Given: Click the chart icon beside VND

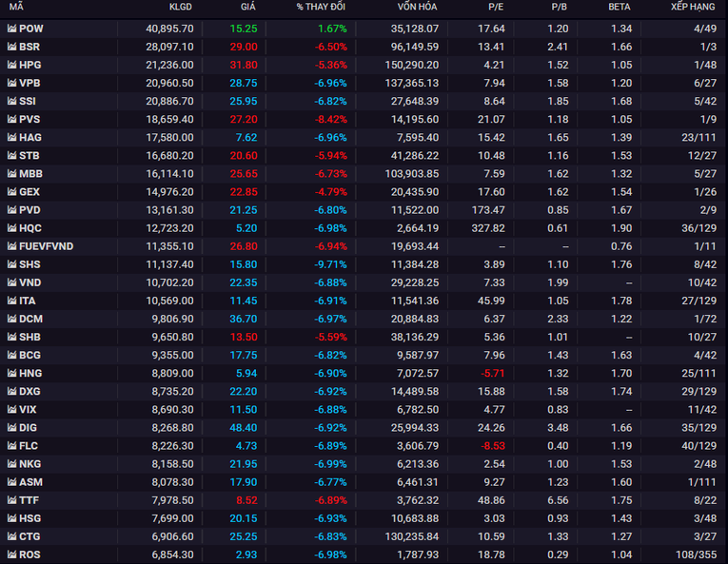Looking at the screenshot, I should (11, 282).
